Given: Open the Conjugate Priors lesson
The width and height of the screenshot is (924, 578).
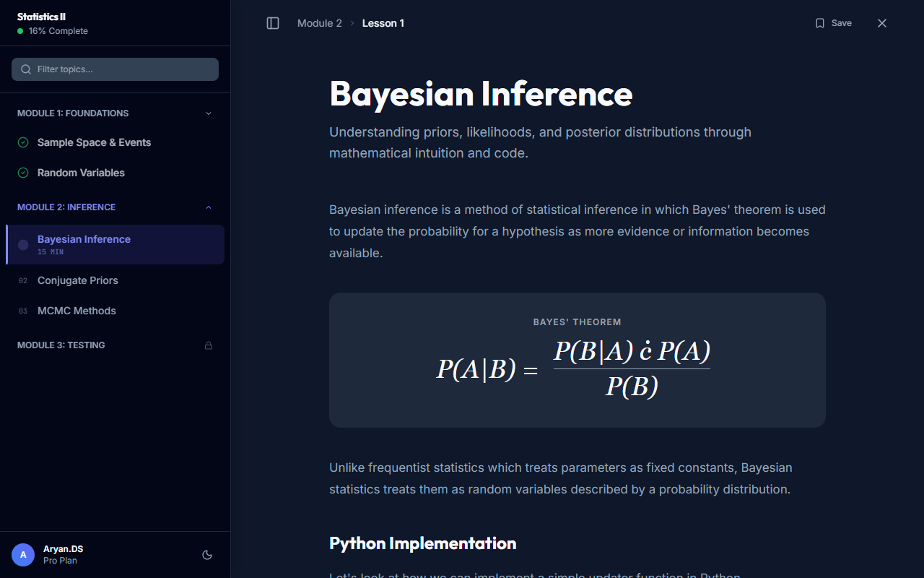Looking at the screenshot, I should point(78,280).
